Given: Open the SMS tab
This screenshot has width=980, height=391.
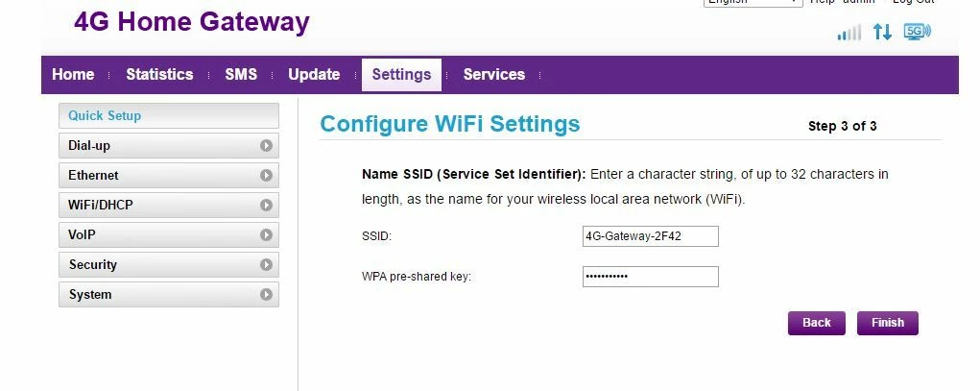Looking at the screenshot, I should [x=241, y=74].
